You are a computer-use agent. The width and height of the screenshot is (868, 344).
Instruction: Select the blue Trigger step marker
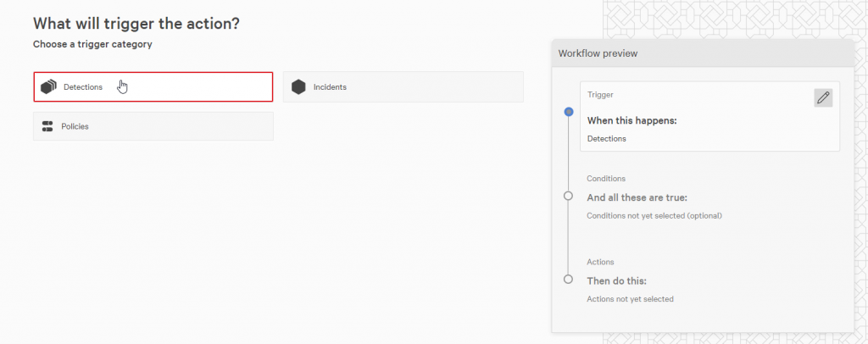568,112
